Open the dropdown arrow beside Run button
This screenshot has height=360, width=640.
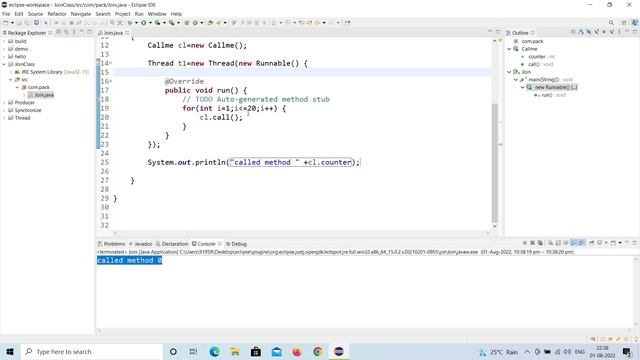150,23
